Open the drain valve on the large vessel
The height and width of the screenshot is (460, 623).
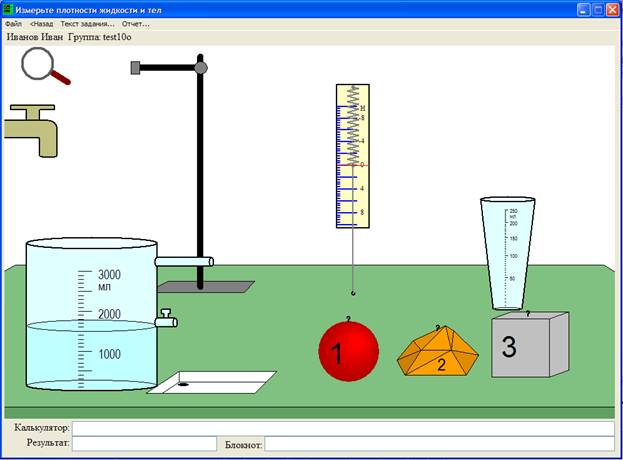pos(166,319)
